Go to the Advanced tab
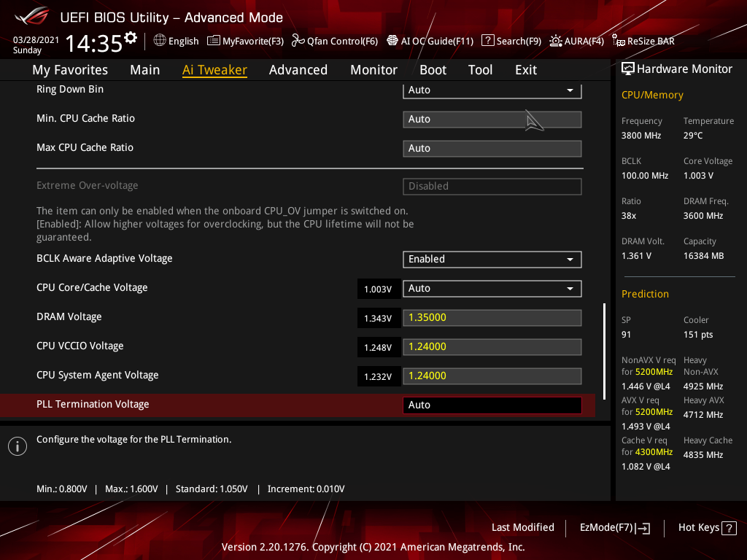Screen dimensions: 747x560 (298, 70)
